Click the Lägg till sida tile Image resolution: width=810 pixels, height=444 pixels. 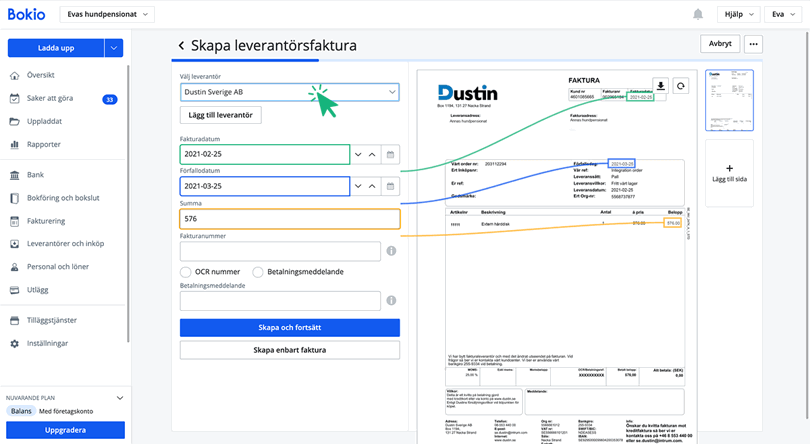pos(729,173)
